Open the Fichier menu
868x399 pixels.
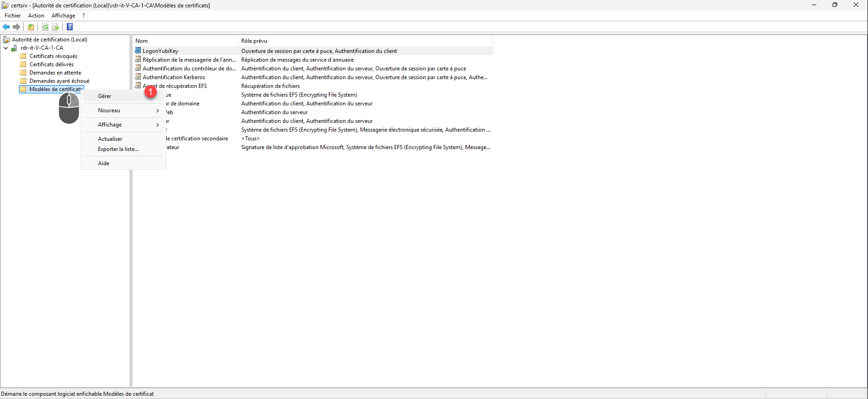point(13,16)
